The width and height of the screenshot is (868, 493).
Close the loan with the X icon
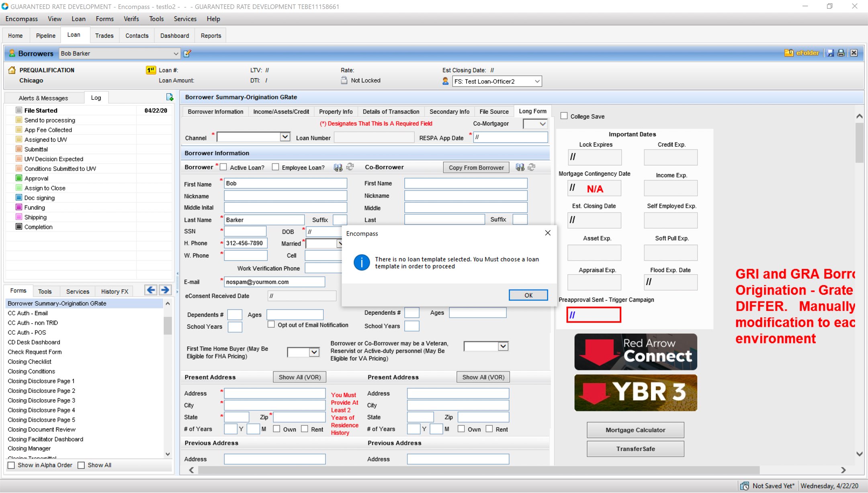pos(854,53)
